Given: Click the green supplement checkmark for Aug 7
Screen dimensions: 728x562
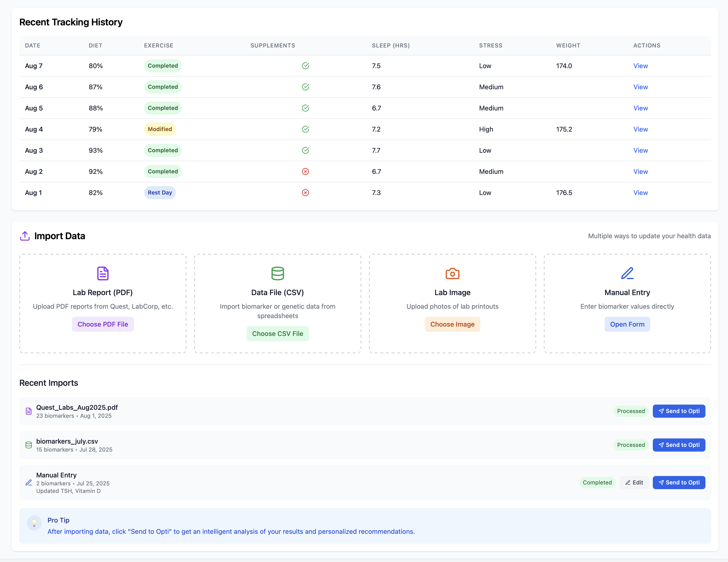Looking at the screenshot, I should click(x=306, y=66).
